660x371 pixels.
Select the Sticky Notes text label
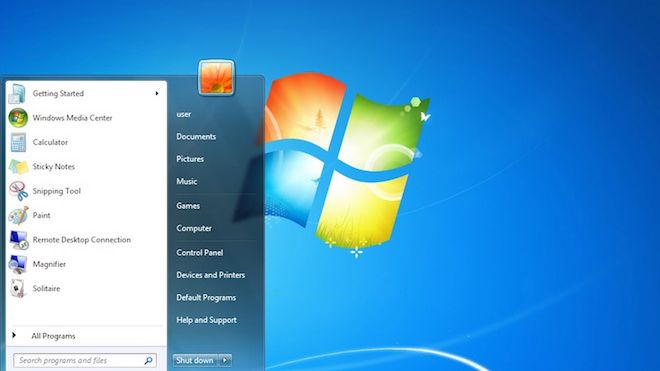53,167
